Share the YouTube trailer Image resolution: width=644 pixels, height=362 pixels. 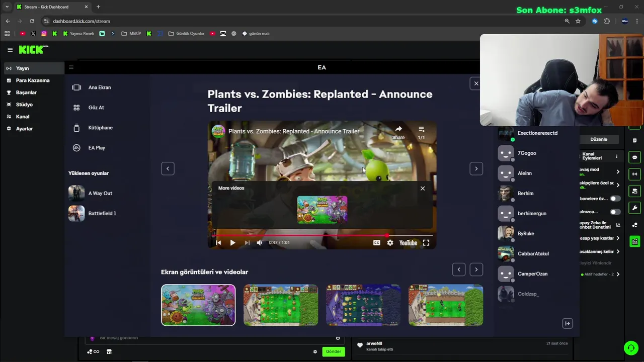point(398,132)
